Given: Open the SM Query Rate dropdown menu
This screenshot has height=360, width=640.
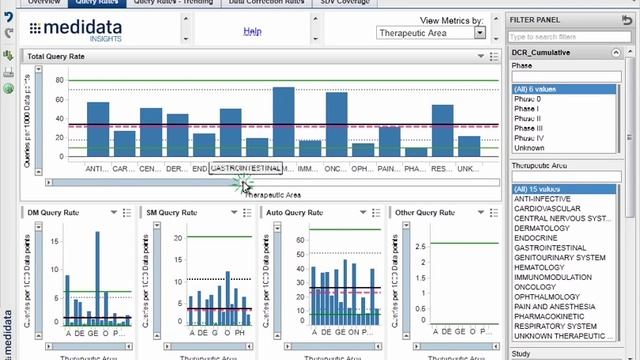Looking at the screenshot, I should click(234, 212).
